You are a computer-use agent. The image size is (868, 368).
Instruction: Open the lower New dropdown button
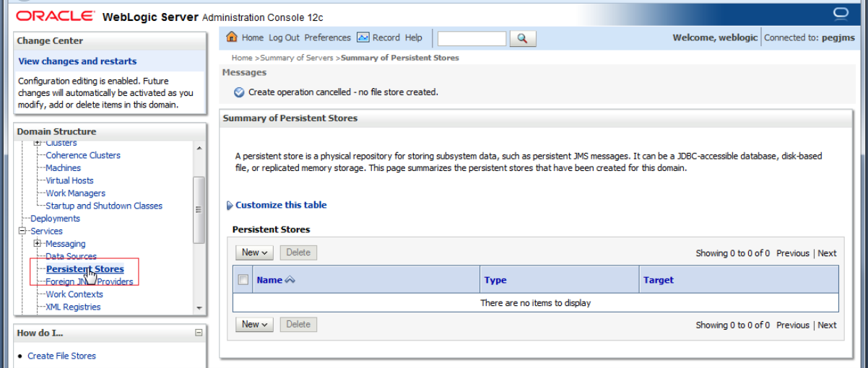pyautogui.click(x=254, y=325)
